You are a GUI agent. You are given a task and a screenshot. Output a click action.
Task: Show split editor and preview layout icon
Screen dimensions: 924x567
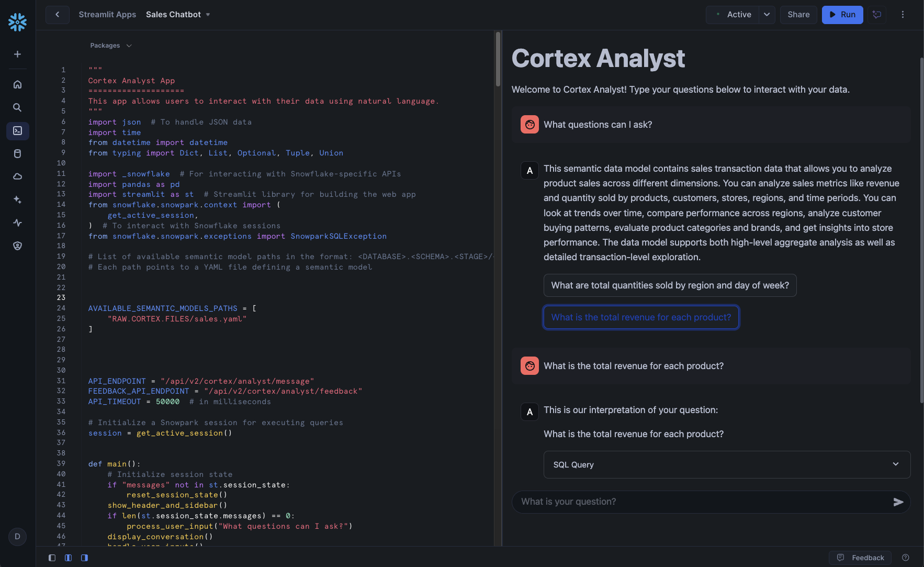[68, 558]
